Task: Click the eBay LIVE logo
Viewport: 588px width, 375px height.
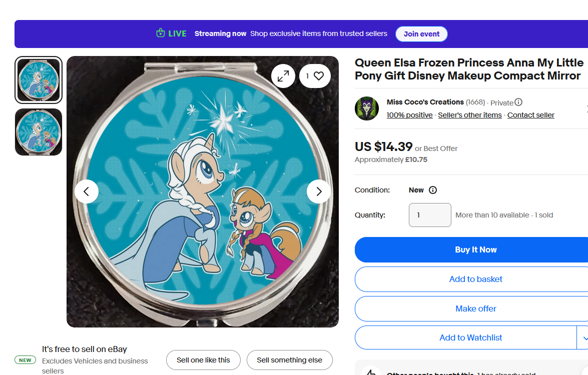Action: (x=171, y=34)
